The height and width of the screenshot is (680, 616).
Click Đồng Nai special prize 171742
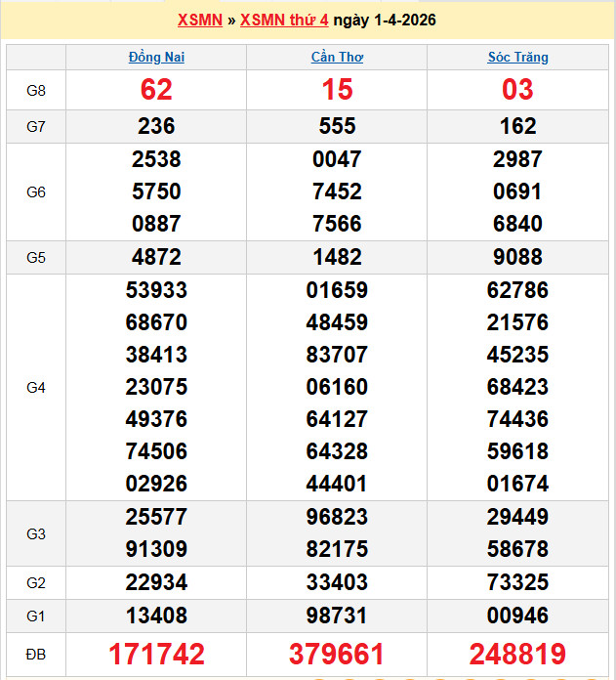[156, 654]
